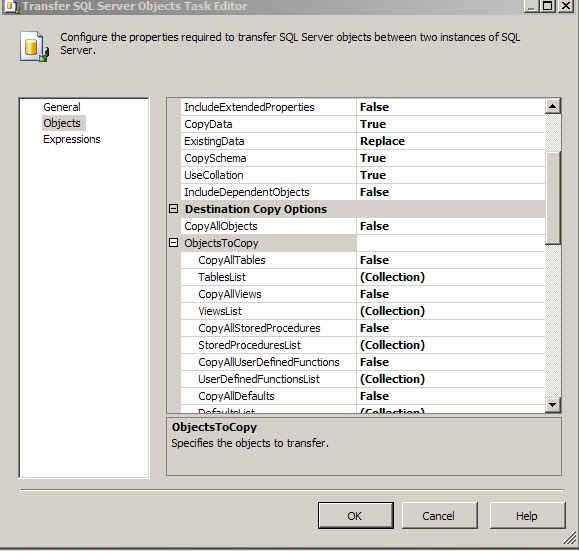The image size is (579, 551).
Task: Click the OK button
Action: point(356,516)
